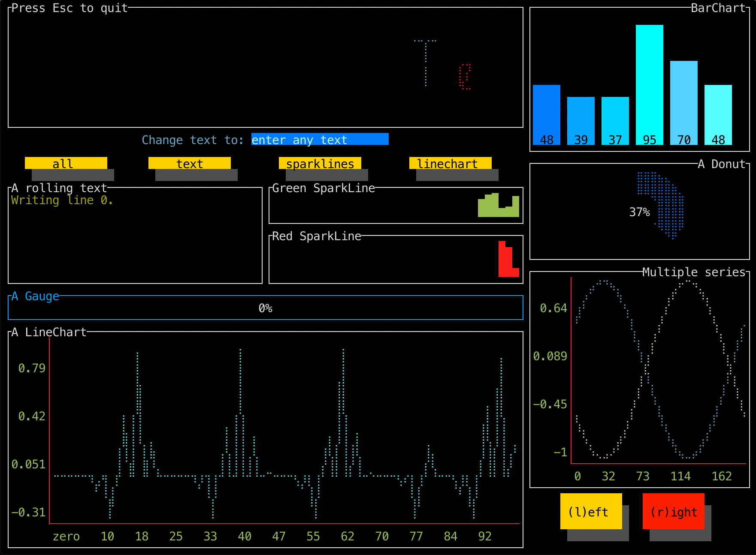Click the "Red SparkLine" title

coord(317,236)
